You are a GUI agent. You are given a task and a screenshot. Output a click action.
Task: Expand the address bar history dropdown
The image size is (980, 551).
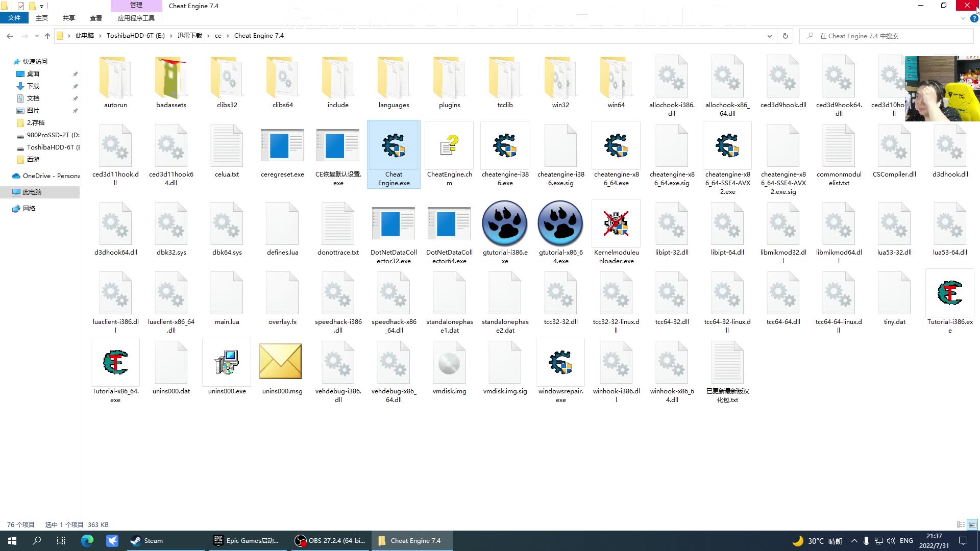coord(769,36)
